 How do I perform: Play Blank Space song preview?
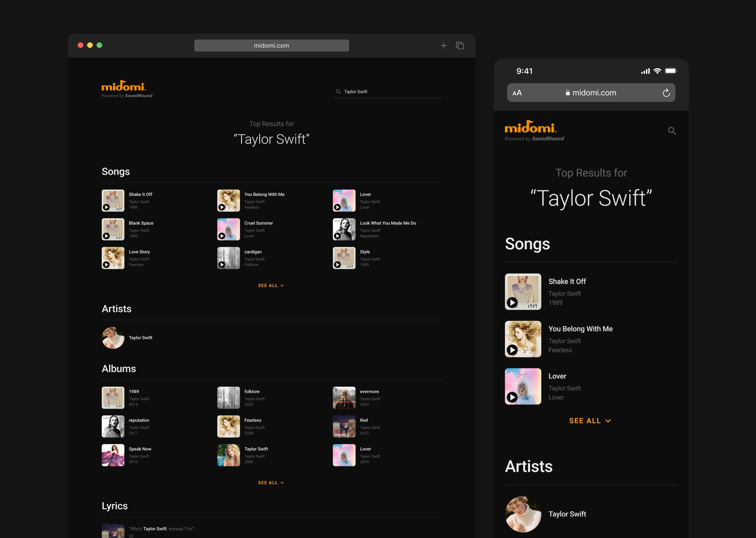[x=106, y=236]
